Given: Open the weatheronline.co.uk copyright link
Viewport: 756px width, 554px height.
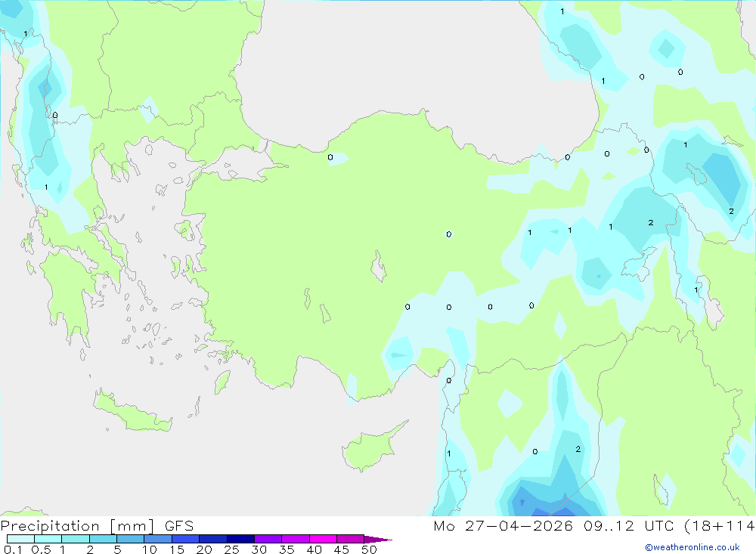Looking at the screenshot, I should tap(692, 547).
